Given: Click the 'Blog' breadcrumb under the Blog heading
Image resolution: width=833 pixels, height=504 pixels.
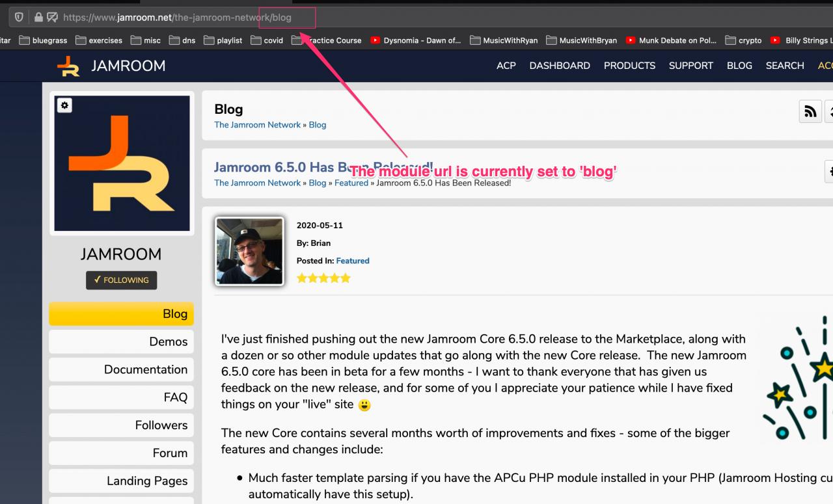Looking at the screenshot, I should [318, 125].
